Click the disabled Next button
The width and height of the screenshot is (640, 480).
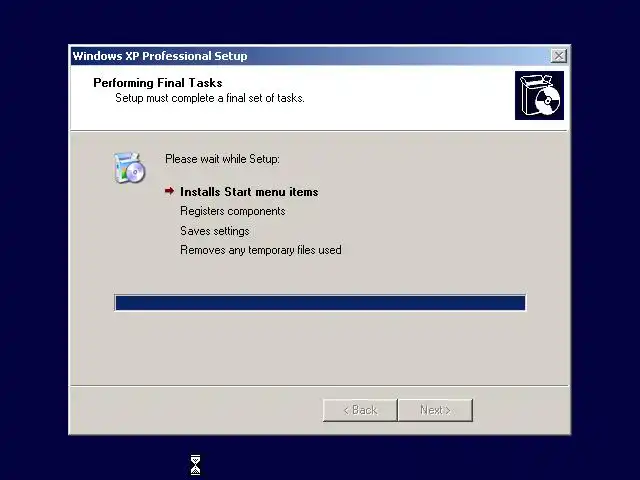(x=436, y=410)
